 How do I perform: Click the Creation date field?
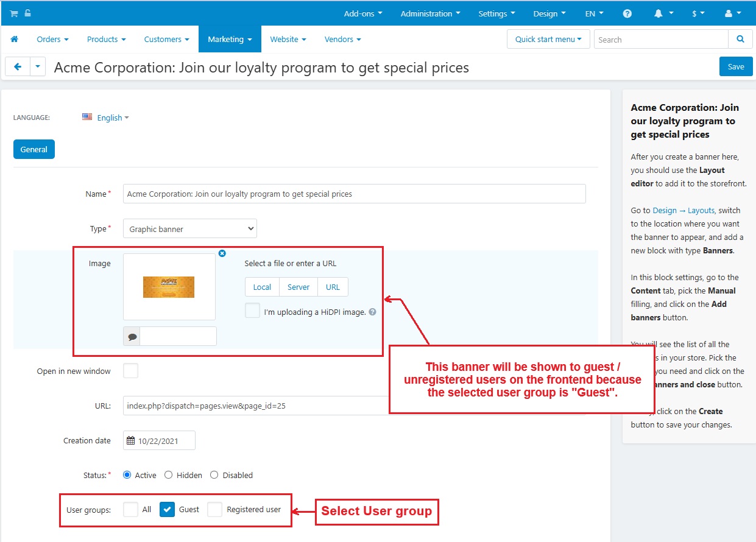[159, 441]
